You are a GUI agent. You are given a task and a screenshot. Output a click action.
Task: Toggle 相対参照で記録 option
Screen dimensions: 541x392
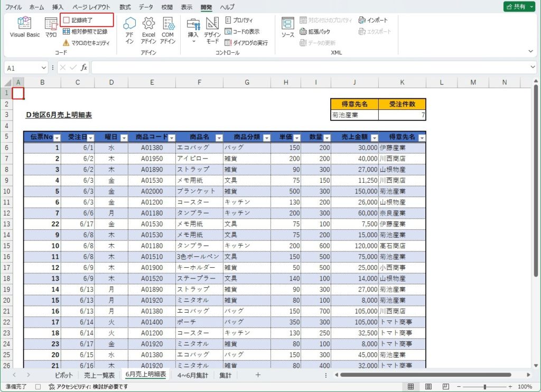click(86, 31)
